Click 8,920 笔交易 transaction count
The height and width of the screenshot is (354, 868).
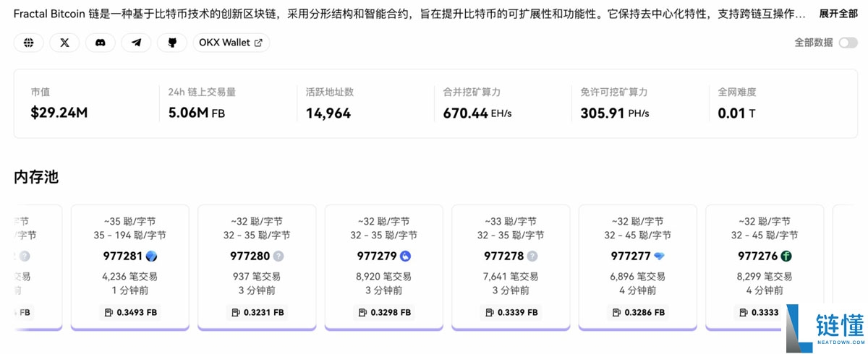pyautogui.click(x=384, y=277)
